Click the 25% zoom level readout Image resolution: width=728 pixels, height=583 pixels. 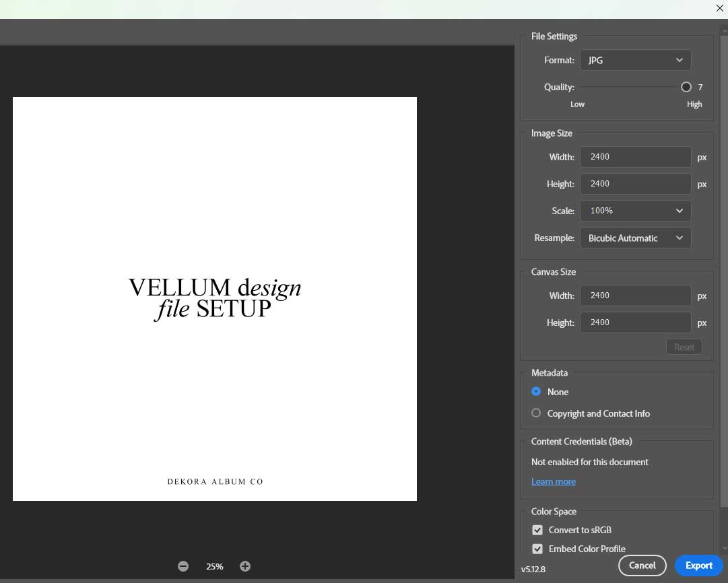pos(214,566)
